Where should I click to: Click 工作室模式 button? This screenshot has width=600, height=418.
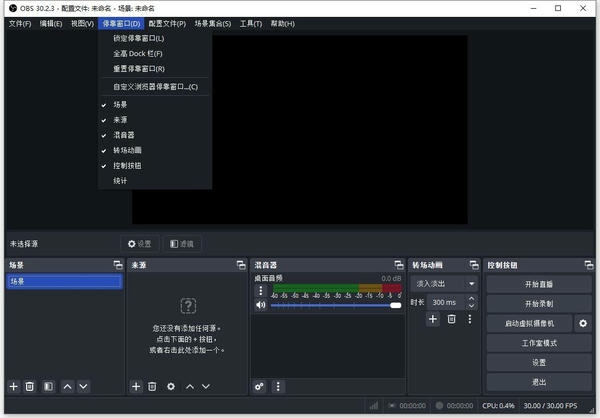click(x=539, y=343)
